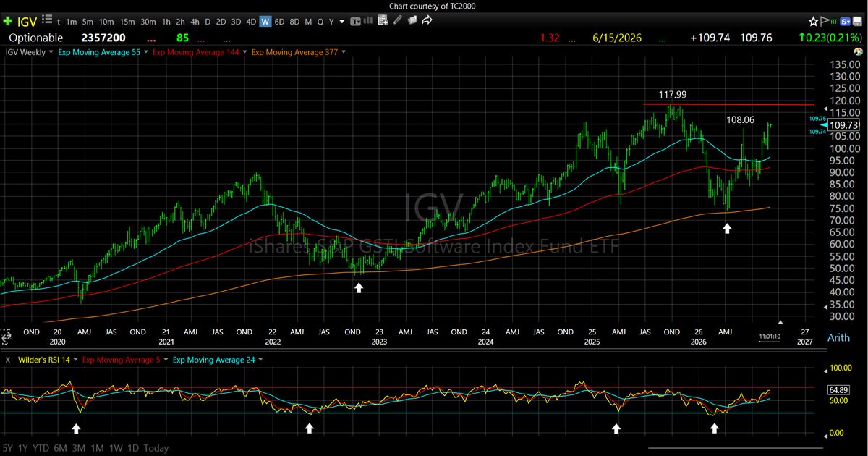Select the highlighted Weekly (W) timeframe
The width and height of the screenshot is (868, 456).
coord(265,22)
